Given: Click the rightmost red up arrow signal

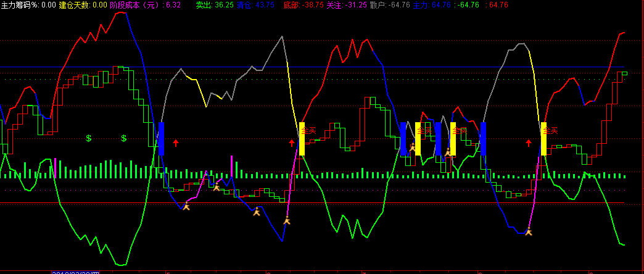Looking at the screenshot, I should pos(529,143).
